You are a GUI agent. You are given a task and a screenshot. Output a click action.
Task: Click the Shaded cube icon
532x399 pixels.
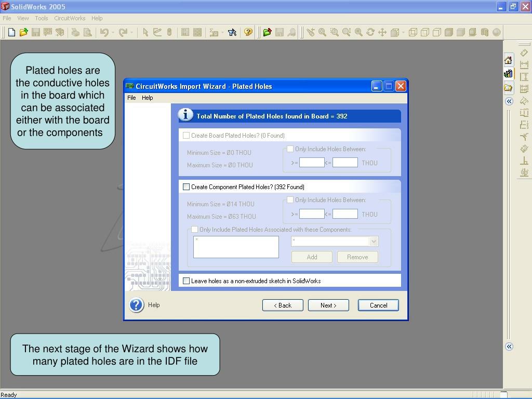pyautogui.click(x=461, y=32)
